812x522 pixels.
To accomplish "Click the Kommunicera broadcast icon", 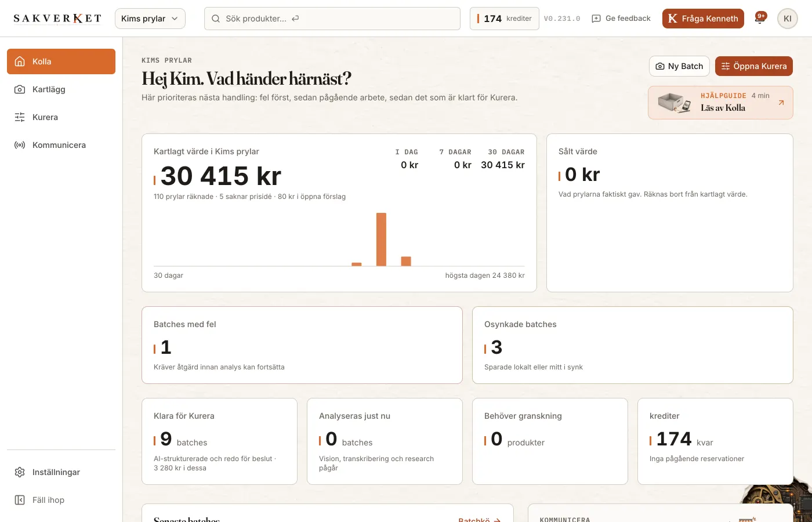I will pyautogui.click(x=20, y=145).
